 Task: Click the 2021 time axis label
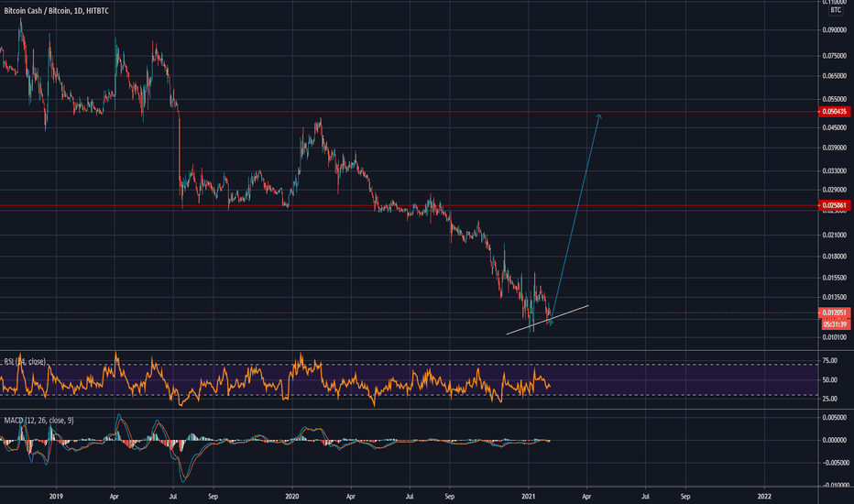pyautogui.click(x=529, y=497)
